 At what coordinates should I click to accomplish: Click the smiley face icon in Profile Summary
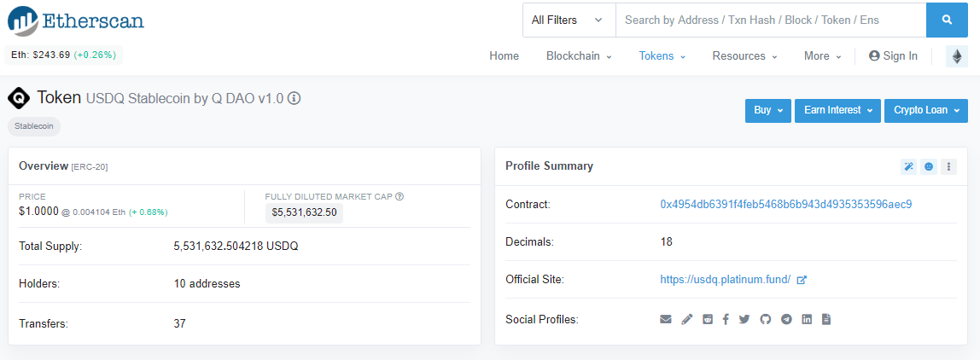929,166
